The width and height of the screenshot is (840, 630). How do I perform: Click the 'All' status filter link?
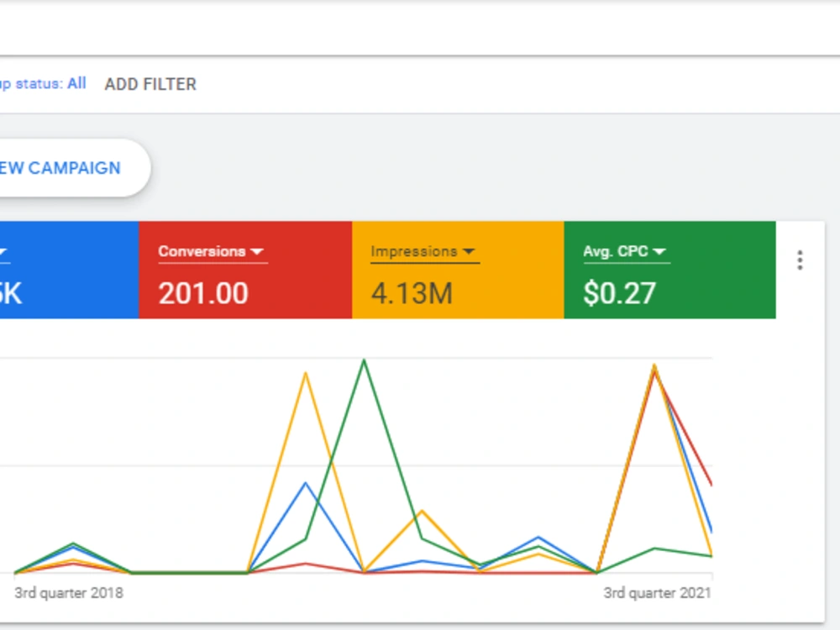tap(76, 83)
